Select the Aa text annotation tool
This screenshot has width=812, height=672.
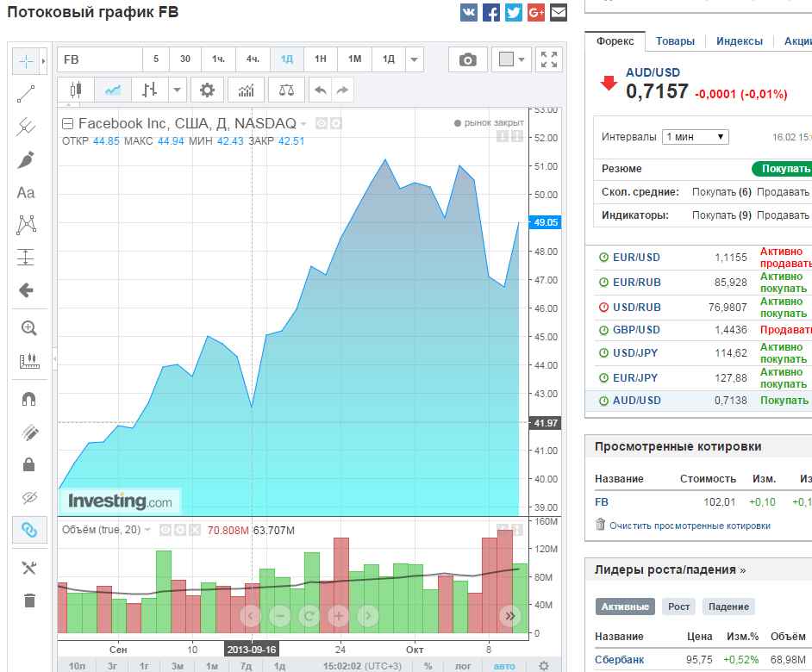pos(25,193)
